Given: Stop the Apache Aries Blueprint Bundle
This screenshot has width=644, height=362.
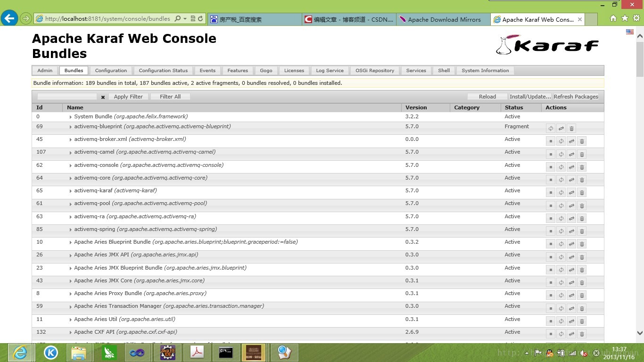Looking at the screenshot, I should (551, 244).
